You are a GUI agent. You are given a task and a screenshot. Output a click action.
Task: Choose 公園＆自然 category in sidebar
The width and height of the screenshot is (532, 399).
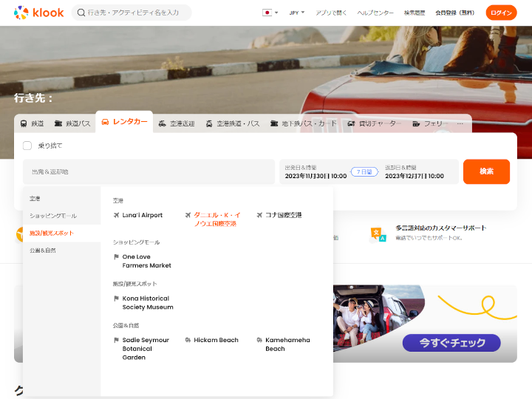43,250
